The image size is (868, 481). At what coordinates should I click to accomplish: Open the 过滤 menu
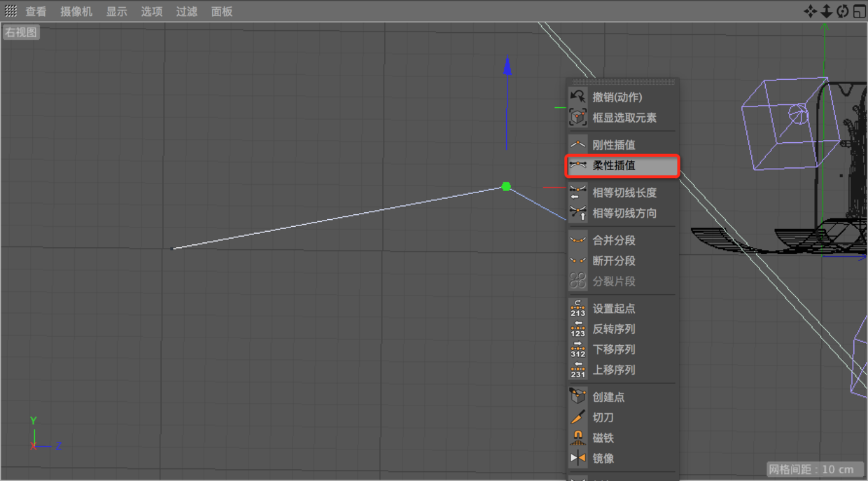(x=187, y=11)
